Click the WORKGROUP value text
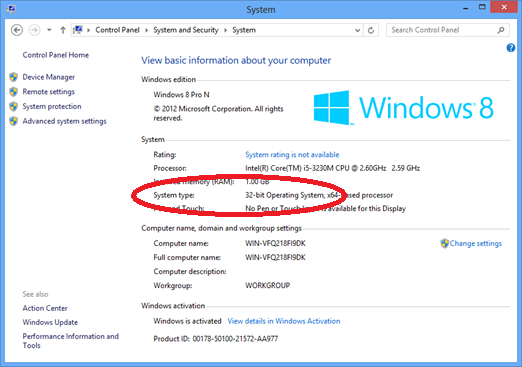522x367 pixels. (x=268, y=285)
